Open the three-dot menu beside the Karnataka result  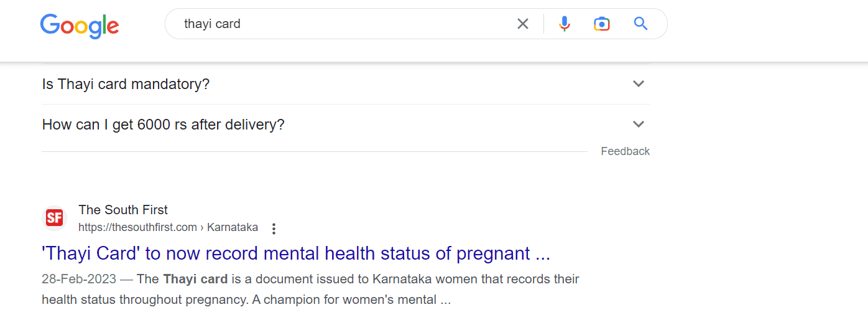(274, 229)
